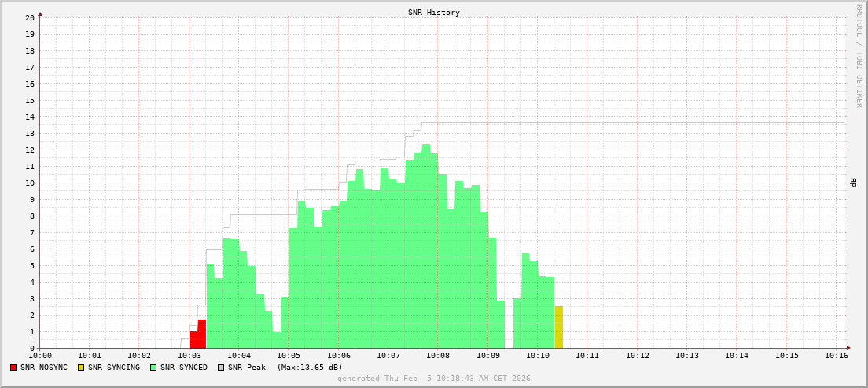
Task: Select the SNR-NOSYNC legend label
Action: point(44,368)
